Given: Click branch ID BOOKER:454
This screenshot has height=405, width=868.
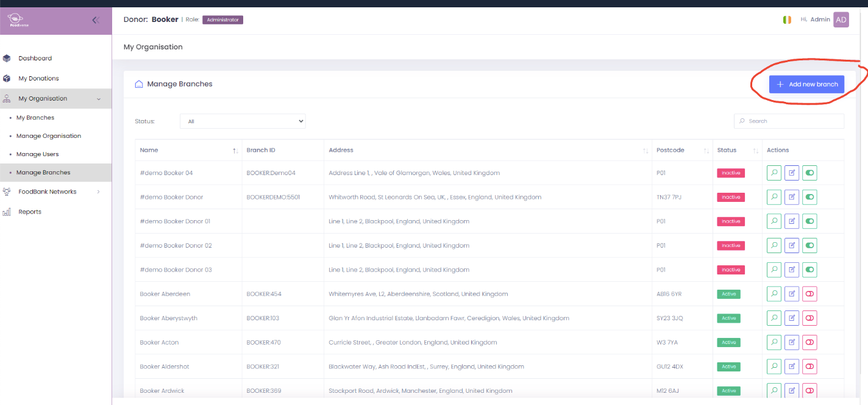Looking at the screenshot, I should click(x=264, y=294).
